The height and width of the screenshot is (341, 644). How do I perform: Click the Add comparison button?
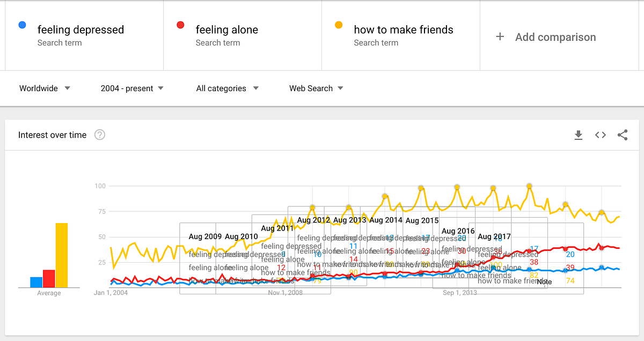pos(555,37)
